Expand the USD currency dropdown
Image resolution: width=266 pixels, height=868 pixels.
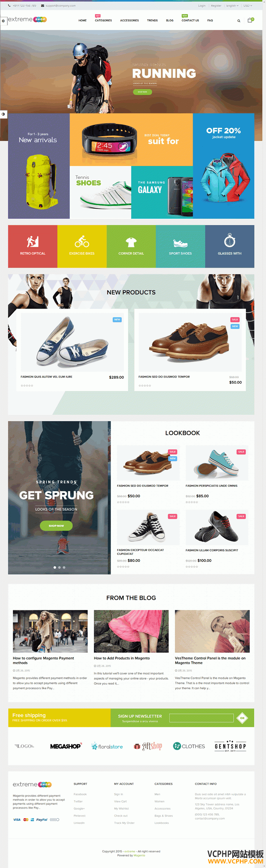[248, 6]
